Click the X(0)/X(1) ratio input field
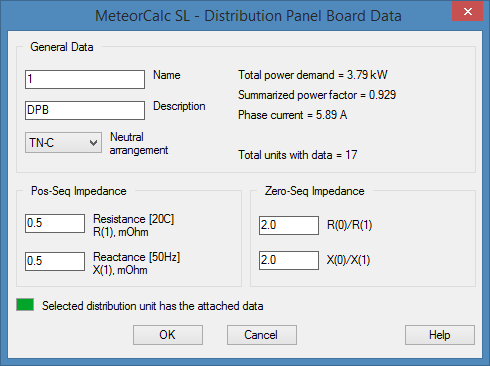Image resolution: width=490 pixels, height=366 pixels. (289, 260)
